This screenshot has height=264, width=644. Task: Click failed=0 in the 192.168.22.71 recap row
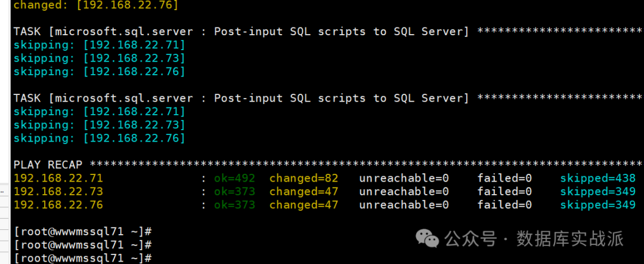coord(504,178)
